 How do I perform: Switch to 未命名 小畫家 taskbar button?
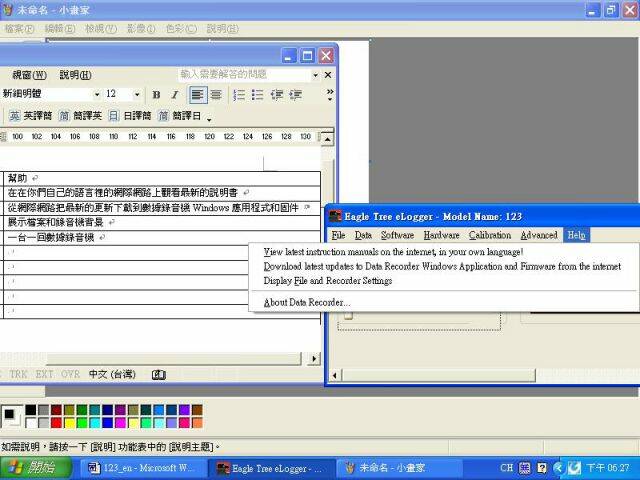(x=399, y=468)
